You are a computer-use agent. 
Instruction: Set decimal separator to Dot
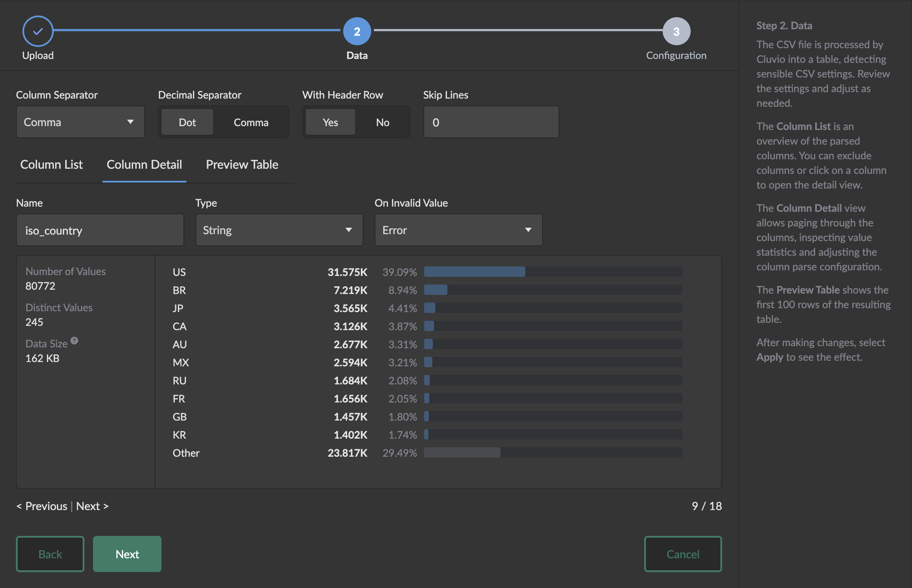[x=187, y=122]
